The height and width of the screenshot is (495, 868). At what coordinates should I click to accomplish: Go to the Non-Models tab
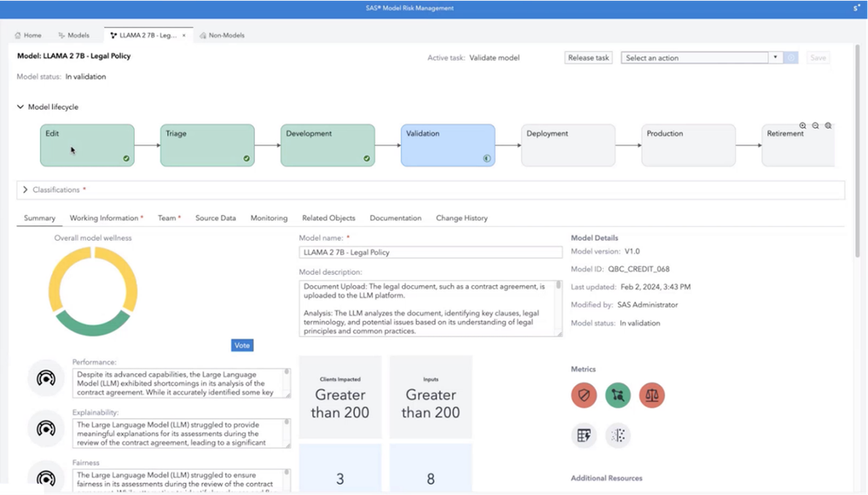coord(222,36)
